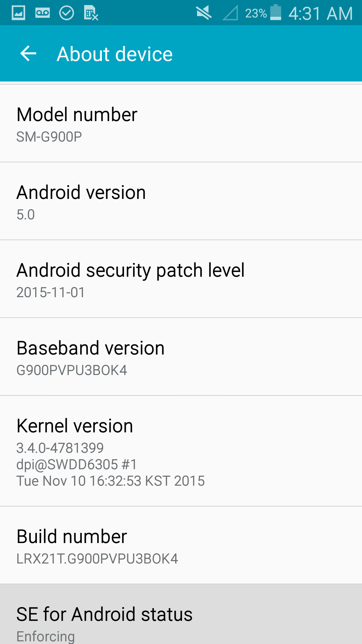The width and height of the screenshot is (362, 644).
Task: Tap the SM-G900P model value text
Action: pyautogui.click(x=49, y=137)
